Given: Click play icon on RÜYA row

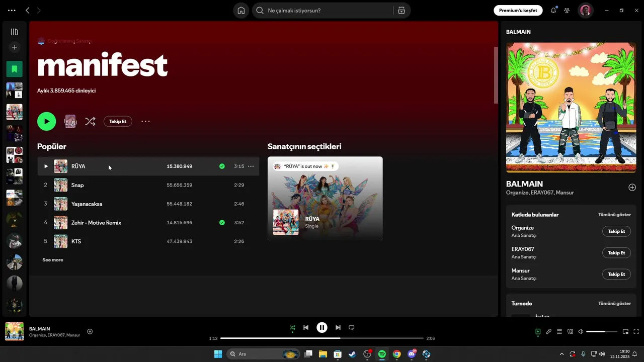Looking at the screenshot, I should click(46, 166).
